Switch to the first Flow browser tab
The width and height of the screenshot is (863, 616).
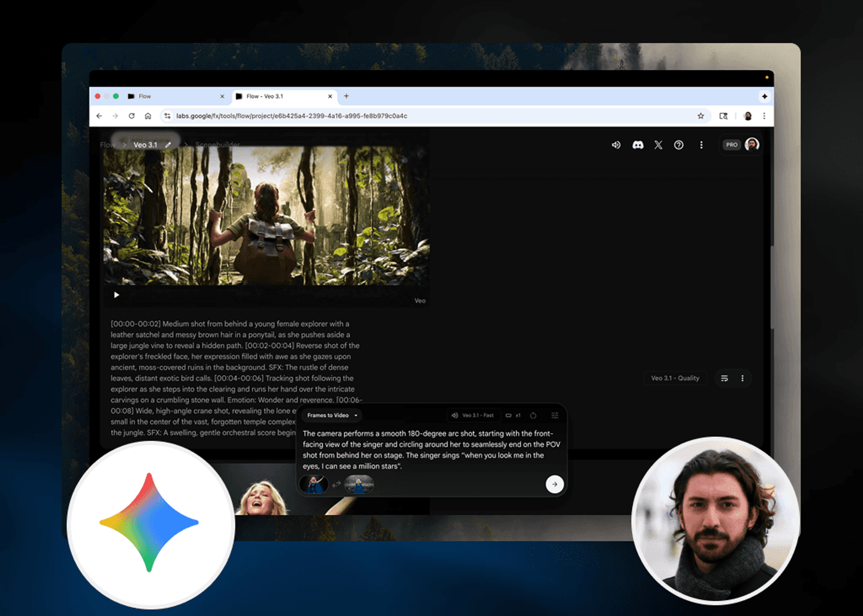pyautogui.click(x=176, y=96)
